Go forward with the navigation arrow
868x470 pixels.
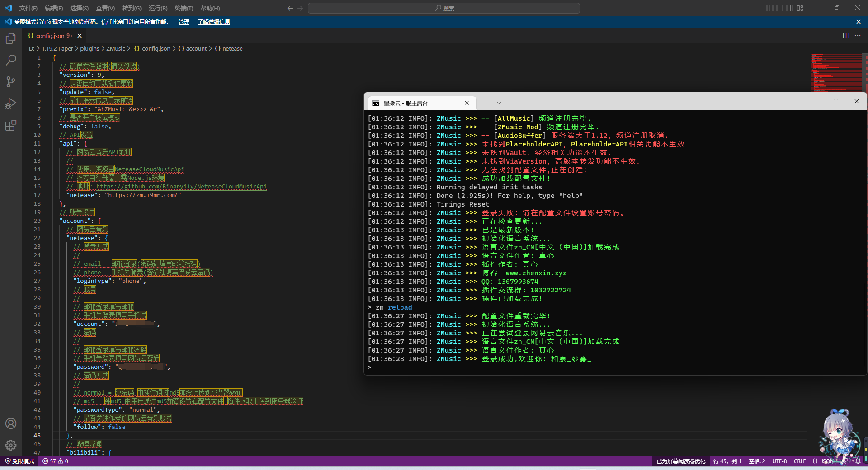301,8
